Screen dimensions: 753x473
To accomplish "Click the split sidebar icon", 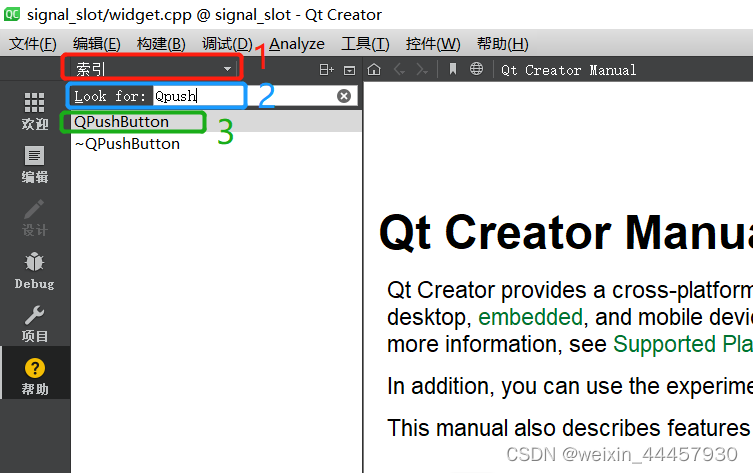I will click(x=327, y=70).
